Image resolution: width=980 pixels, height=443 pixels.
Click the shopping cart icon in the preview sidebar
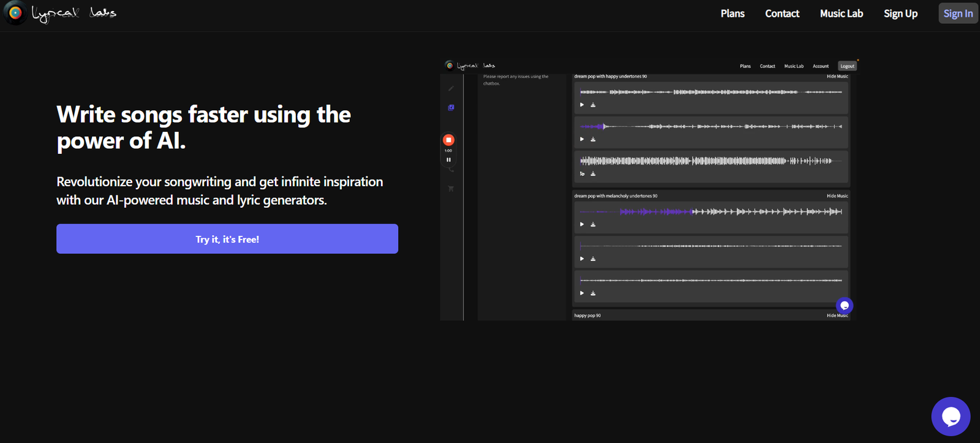(x=451, y=189)
